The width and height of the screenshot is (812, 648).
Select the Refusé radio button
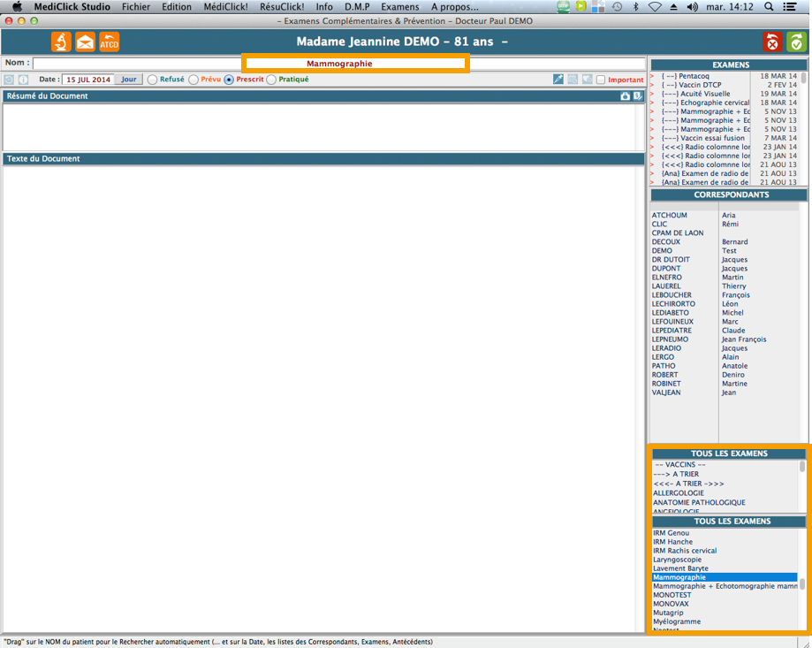point(153,80)
